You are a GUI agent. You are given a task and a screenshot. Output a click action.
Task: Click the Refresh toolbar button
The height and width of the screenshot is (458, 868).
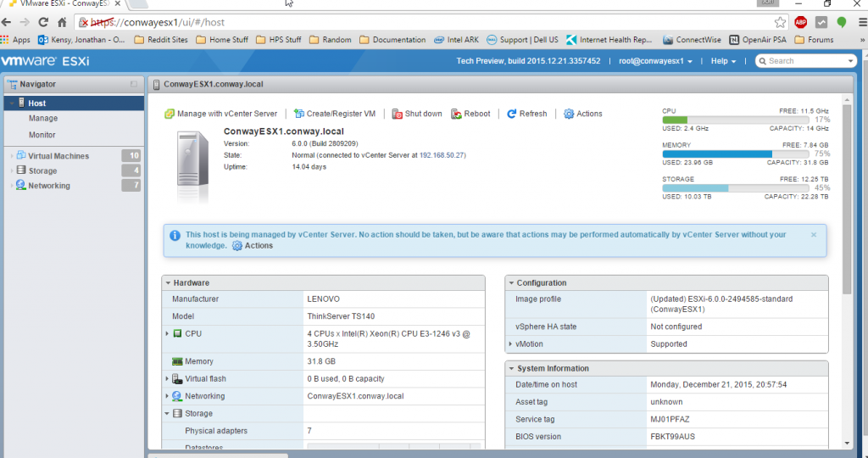526,114
